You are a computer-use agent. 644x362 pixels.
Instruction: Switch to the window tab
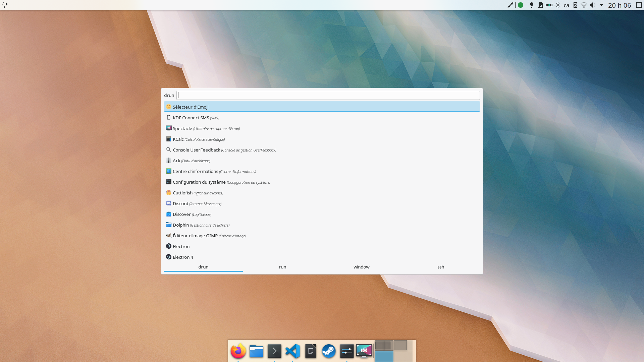coord(361,267)
